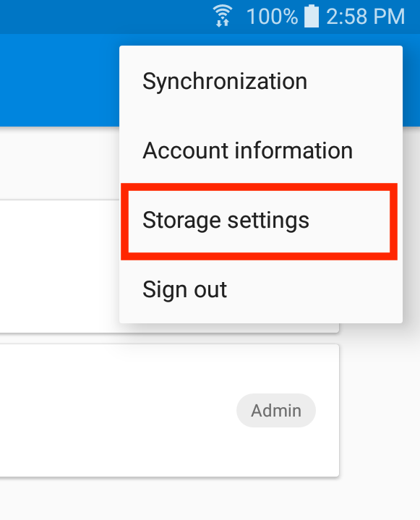The image size is (420, 520).
Task: Tap the dark status bar left of Wi-Fi icon
Action: pos(106,17)
